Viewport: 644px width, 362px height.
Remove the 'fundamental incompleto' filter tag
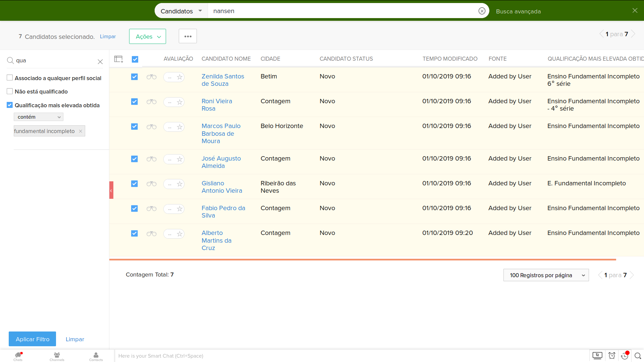tap(80, 131)
